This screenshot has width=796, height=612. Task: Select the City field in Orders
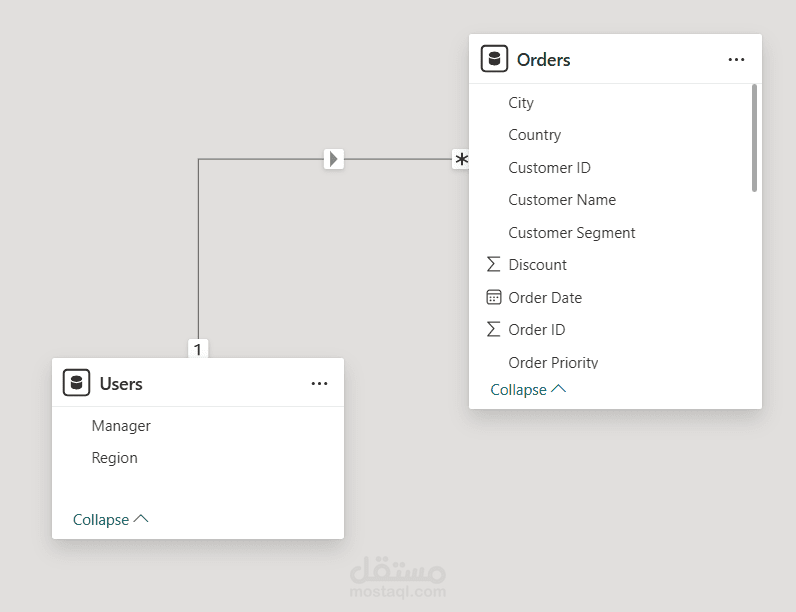pyautogui.click(x=521, y=103)
